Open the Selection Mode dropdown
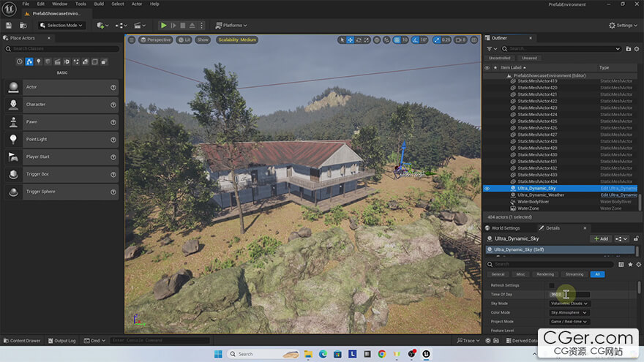Screen dimensions: 644x362 (61, 26)
